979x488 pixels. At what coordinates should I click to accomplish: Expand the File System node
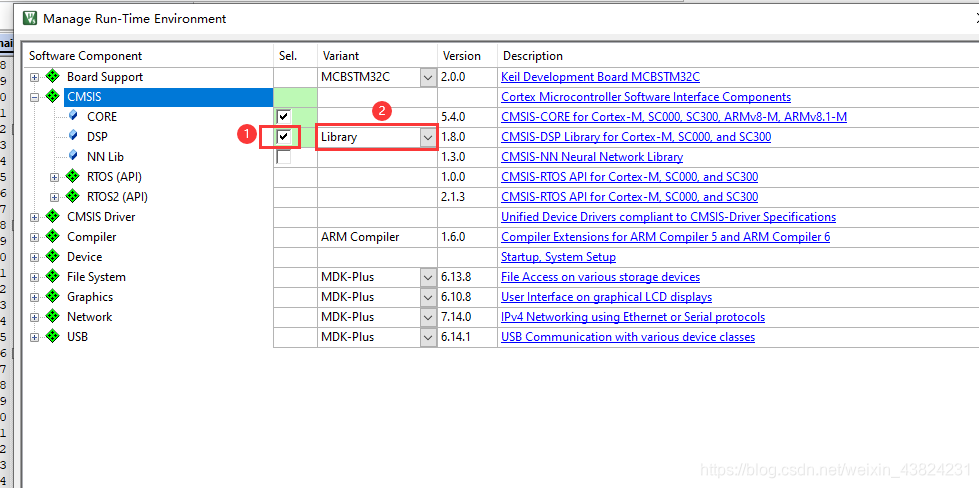coord(34,276)
